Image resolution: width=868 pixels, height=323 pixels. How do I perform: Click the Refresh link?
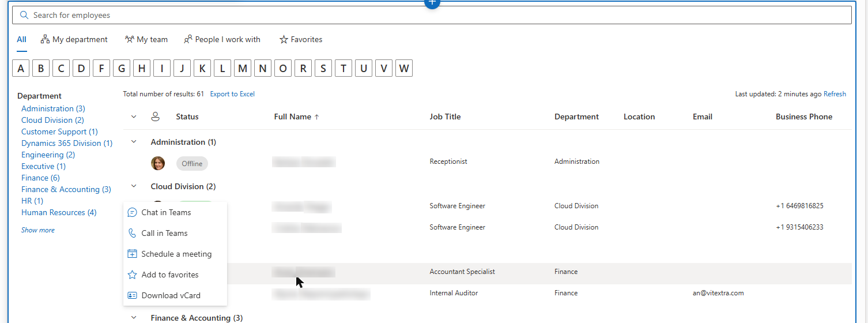(x=835, y=94)
